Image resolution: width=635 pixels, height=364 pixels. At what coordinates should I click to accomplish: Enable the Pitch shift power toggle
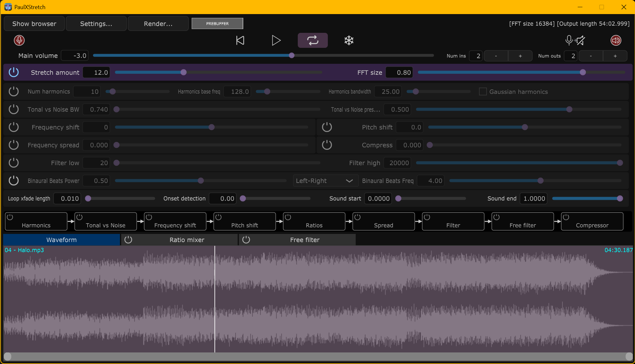[x=327, y=127]
